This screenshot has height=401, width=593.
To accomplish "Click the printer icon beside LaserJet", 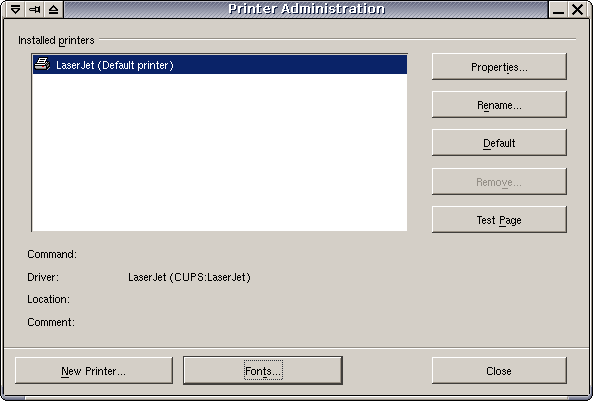I will pyautogui.click(x=42, y=64).
